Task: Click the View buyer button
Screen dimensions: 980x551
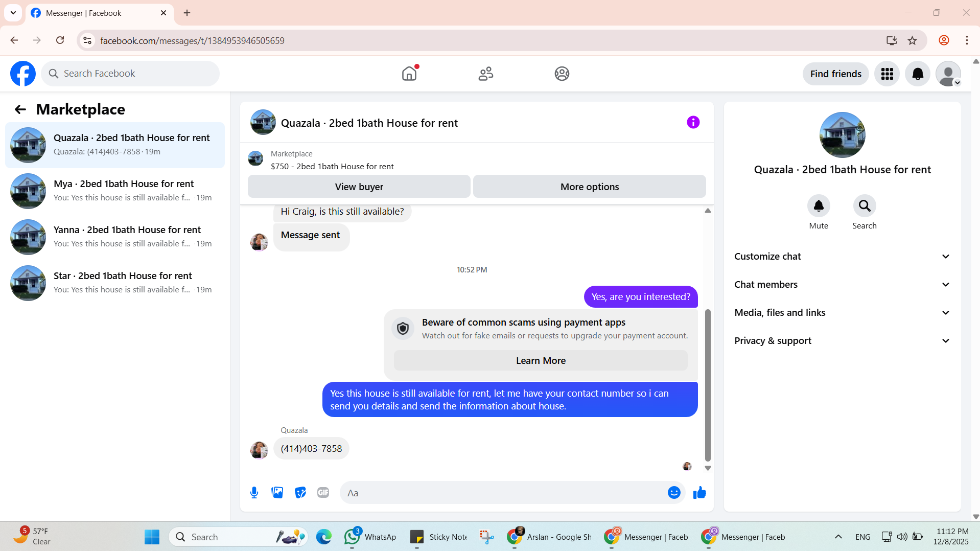Action: [359, 187]
